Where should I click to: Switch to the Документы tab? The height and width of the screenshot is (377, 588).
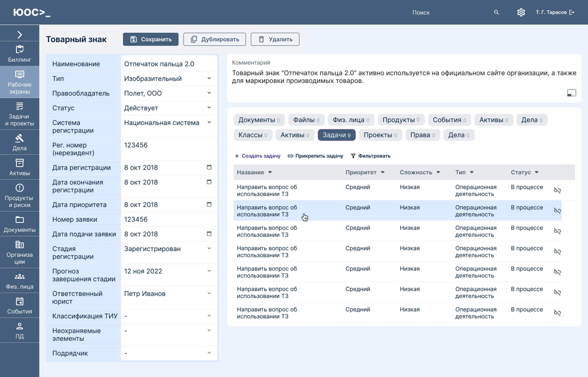tap(259, 120)
